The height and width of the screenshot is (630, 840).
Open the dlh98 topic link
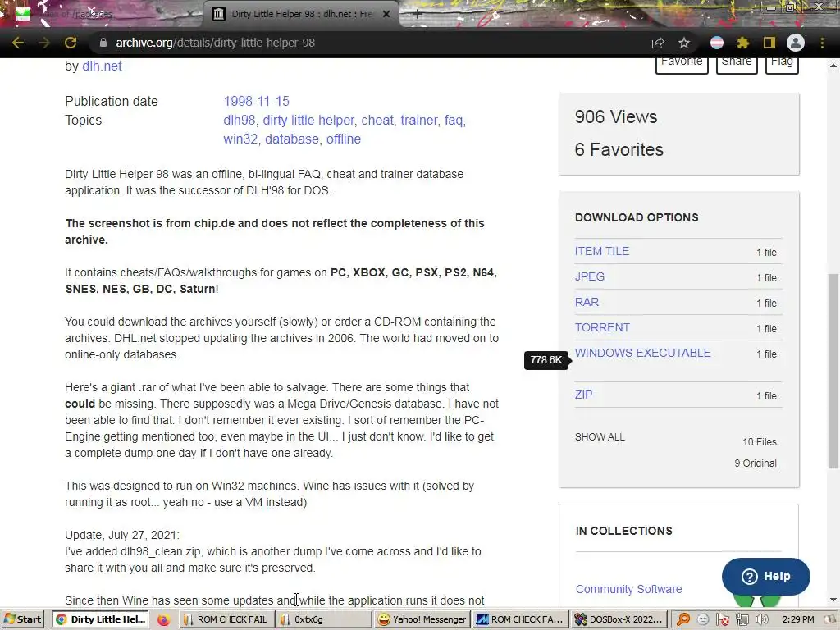240,120
